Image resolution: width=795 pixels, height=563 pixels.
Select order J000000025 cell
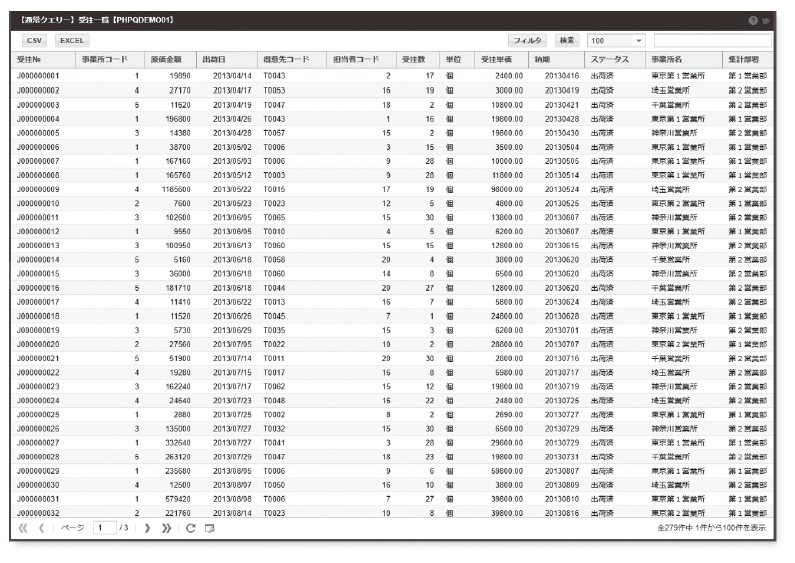pyautogui.click(x=38, y=414)
